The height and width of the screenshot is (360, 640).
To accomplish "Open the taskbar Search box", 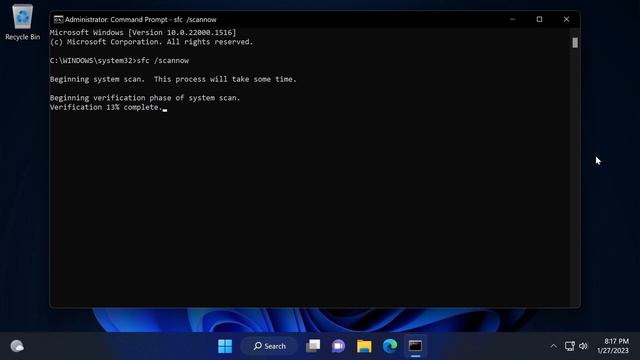I will point(270,346).
